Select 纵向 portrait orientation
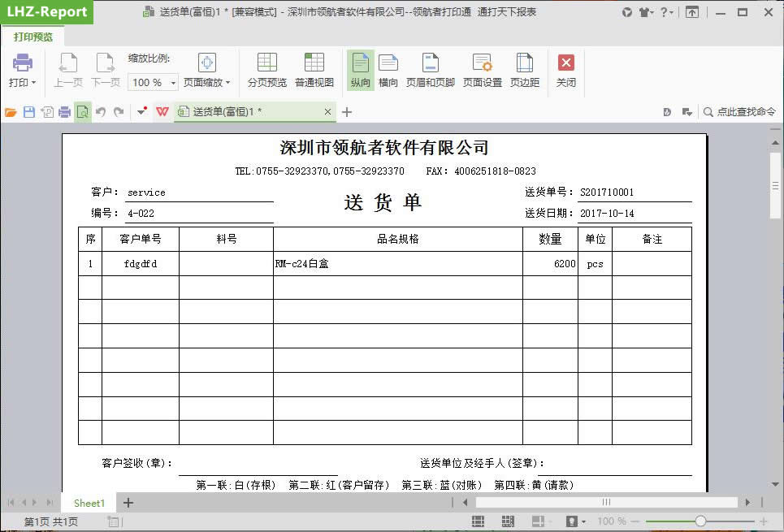Image resolution: width=784 pixels, height=532 pixels. pyautogui.click(x=360, y=71)
